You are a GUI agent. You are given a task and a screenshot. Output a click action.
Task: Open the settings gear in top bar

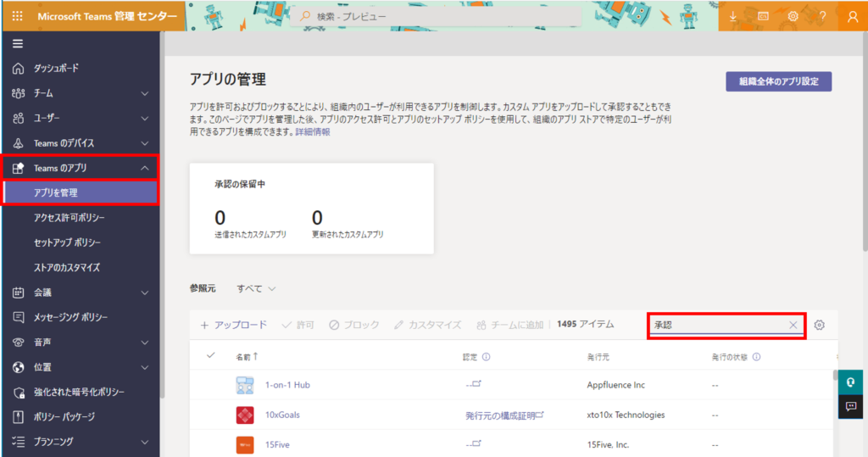point(793,16)
